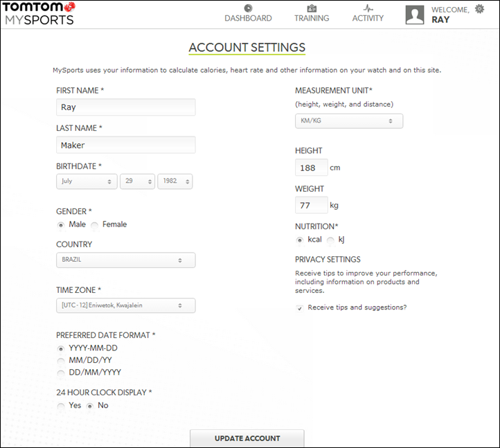This screenshot has width=500, height=448.
Task: Open the birth month dropdown showing July
Action: 87,181
